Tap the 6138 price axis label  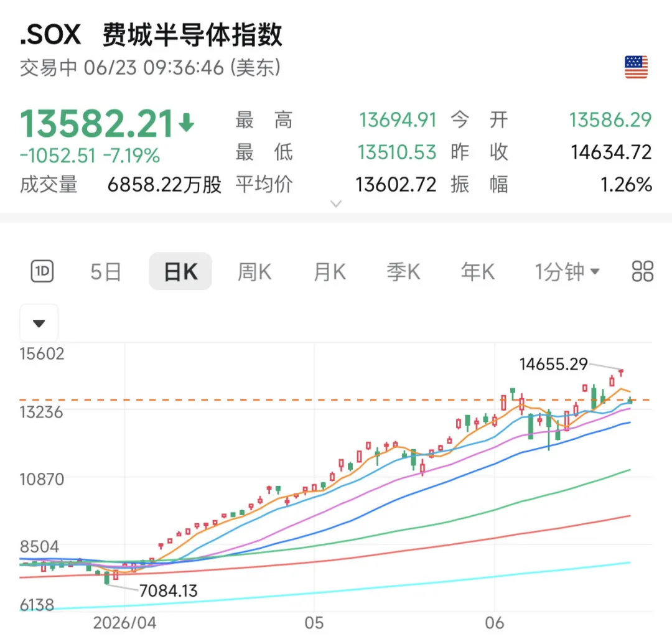point(37,605)
